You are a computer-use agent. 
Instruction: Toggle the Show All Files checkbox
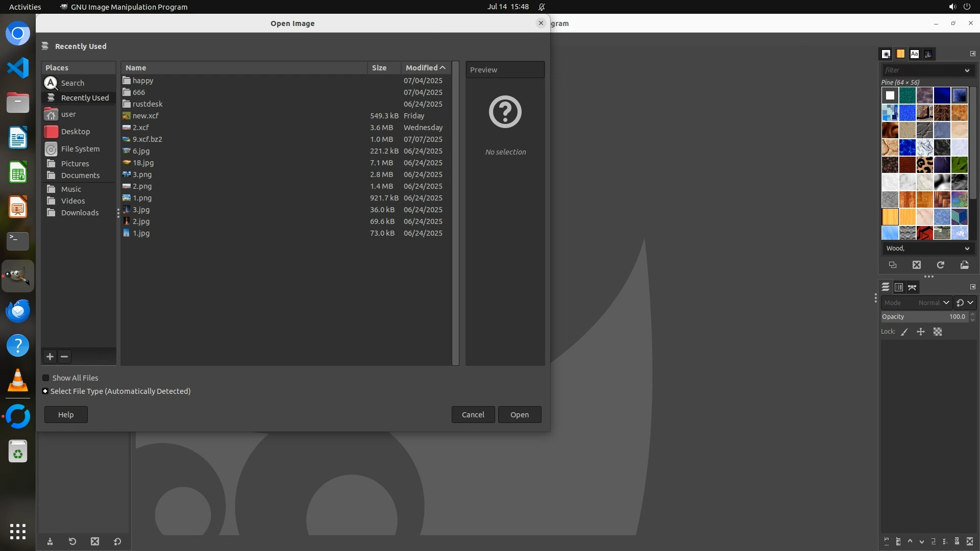point(46,378)
